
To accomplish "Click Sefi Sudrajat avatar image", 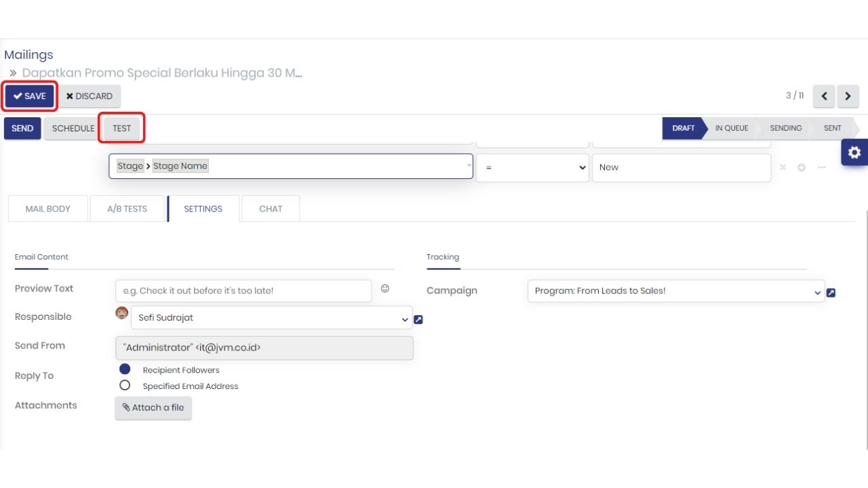I will tap(122, 312).
